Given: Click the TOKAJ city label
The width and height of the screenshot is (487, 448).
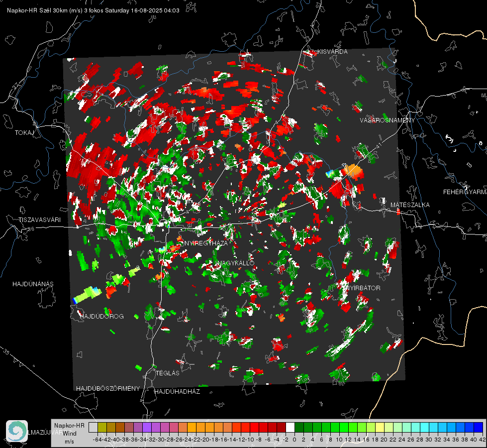Looking at the screenshot, I should pyautogui.click(x=24, y=133).
